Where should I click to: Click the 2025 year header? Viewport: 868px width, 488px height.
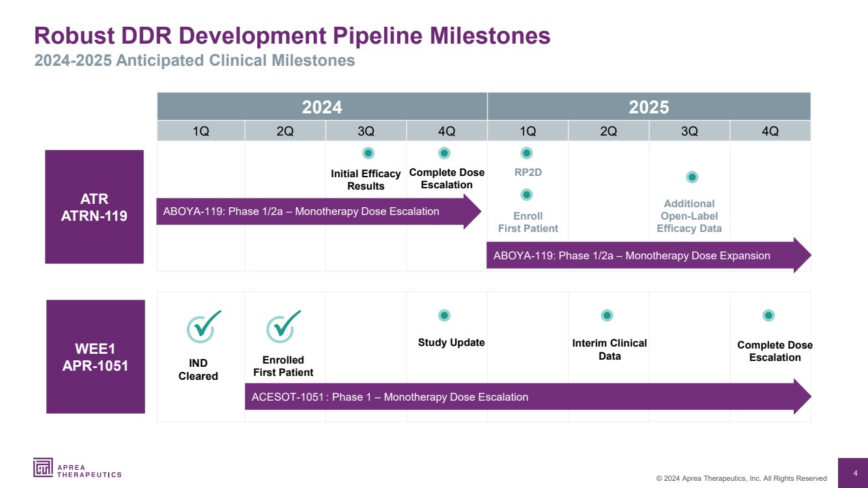pyautogui.click(x=649, y=107)
